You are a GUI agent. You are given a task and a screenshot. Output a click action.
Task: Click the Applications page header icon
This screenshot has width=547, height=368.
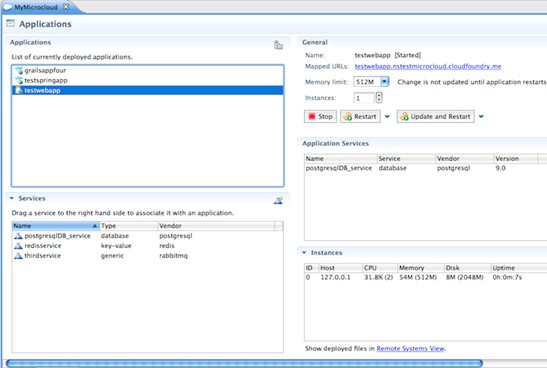[x=10, y=23]
